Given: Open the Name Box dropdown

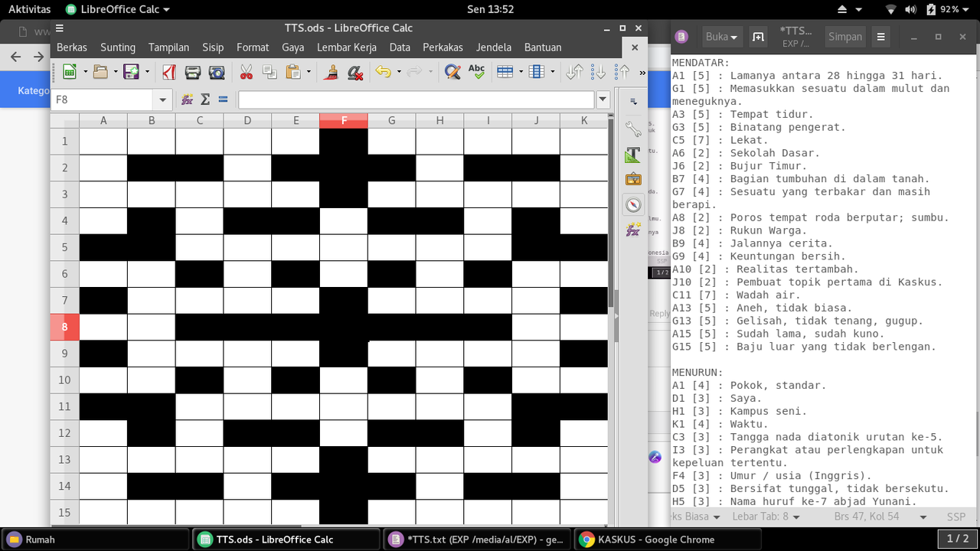Looking at the screenshot, I should coord(162,99).
